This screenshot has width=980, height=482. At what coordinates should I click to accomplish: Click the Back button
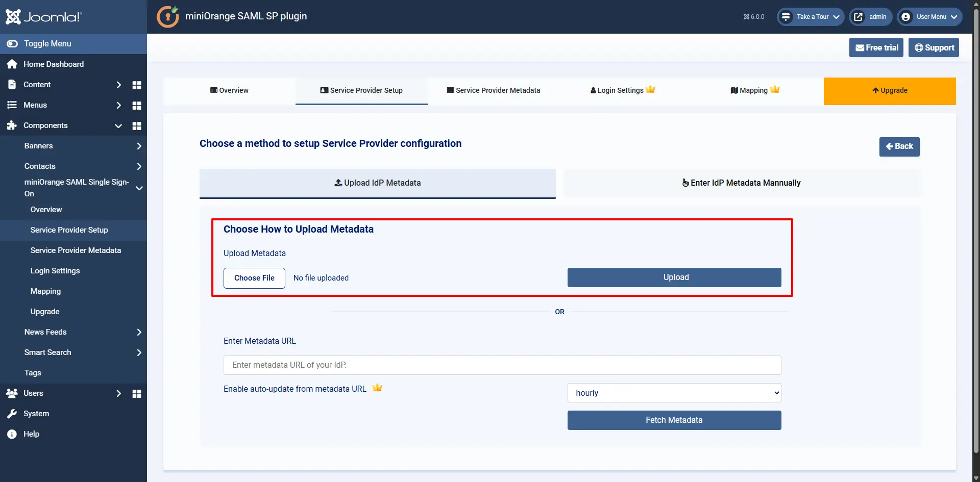point(899,146)
